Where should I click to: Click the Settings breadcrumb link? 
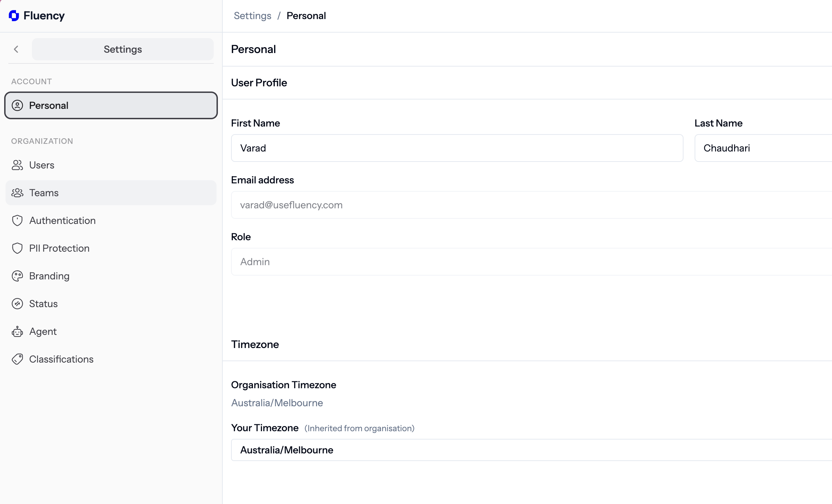(x=252, y=16)
